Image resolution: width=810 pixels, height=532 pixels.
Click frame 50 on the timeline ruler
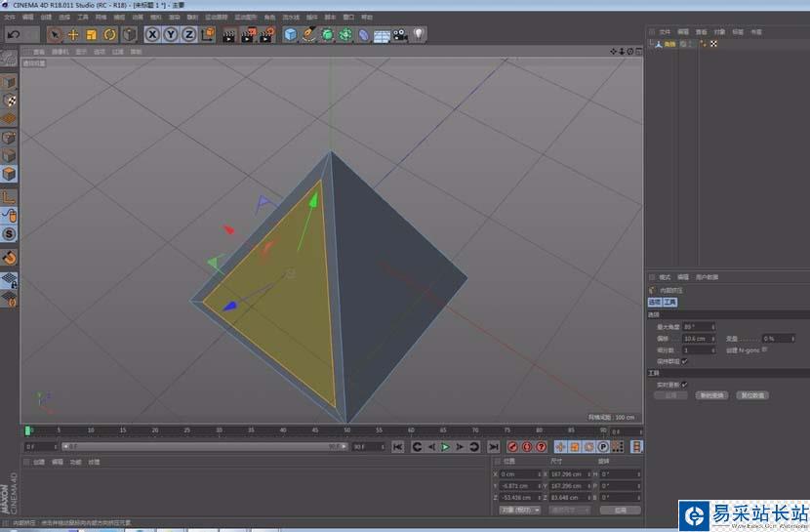coord(345,430)
